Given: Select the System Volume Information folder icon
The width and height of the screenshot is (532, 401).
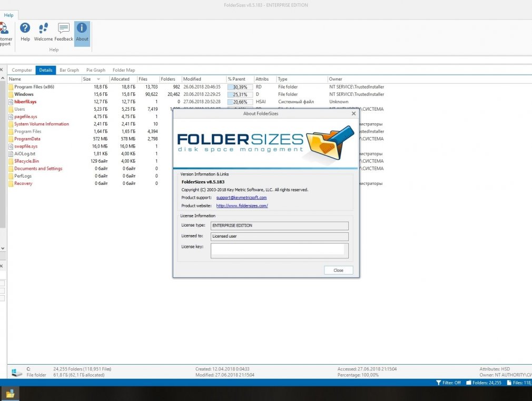Looking at the screenshot, I should coord(11,124).
